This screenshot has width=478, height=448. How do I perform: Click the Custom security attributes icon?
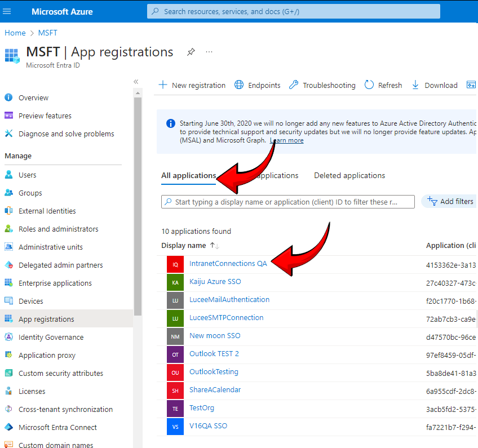(x=9, y=372)
